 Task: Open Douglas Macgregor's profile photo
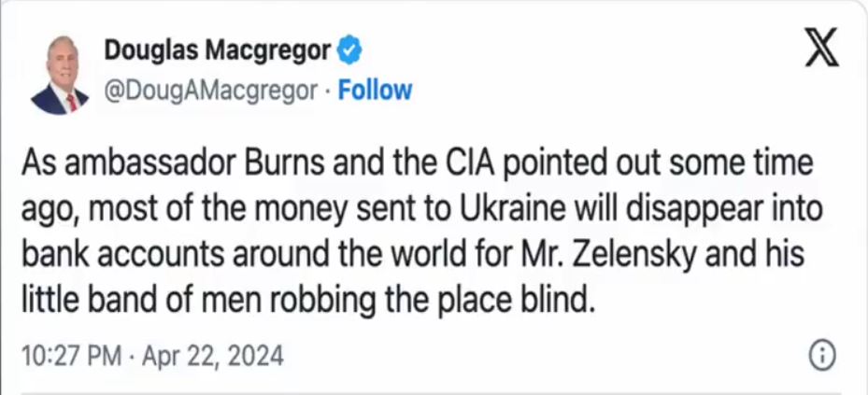58,75
